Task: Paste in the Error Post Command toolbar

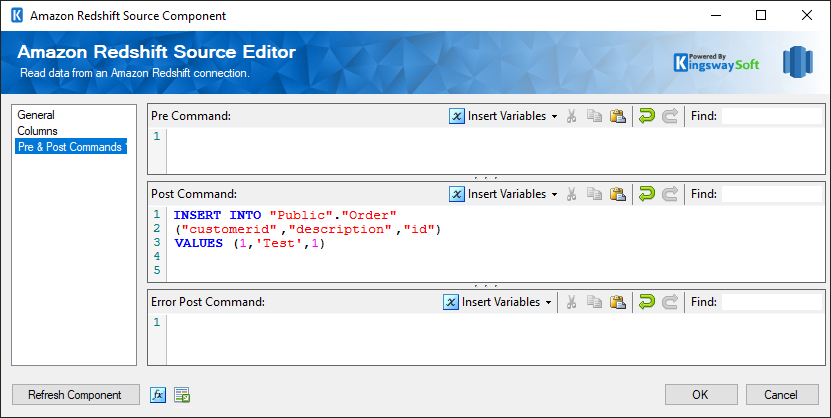Action: pos(617,302)
